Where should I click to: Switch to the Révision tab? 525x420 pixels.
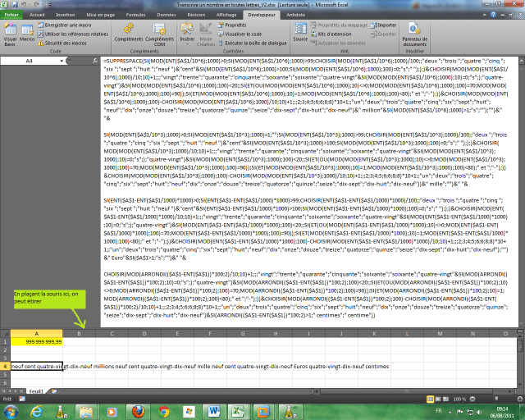pos(196,15)
